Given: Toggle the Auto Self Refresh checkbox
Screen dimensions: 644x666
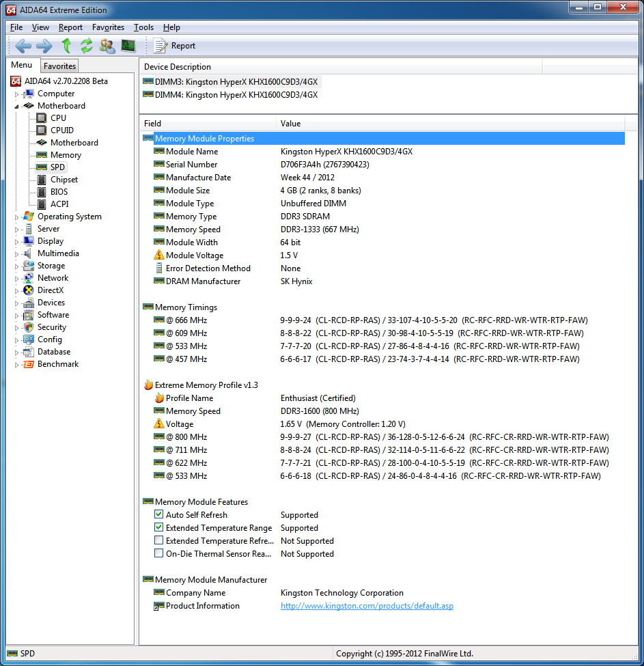Looking at the screenshot, I should click(x=158, y=514).
